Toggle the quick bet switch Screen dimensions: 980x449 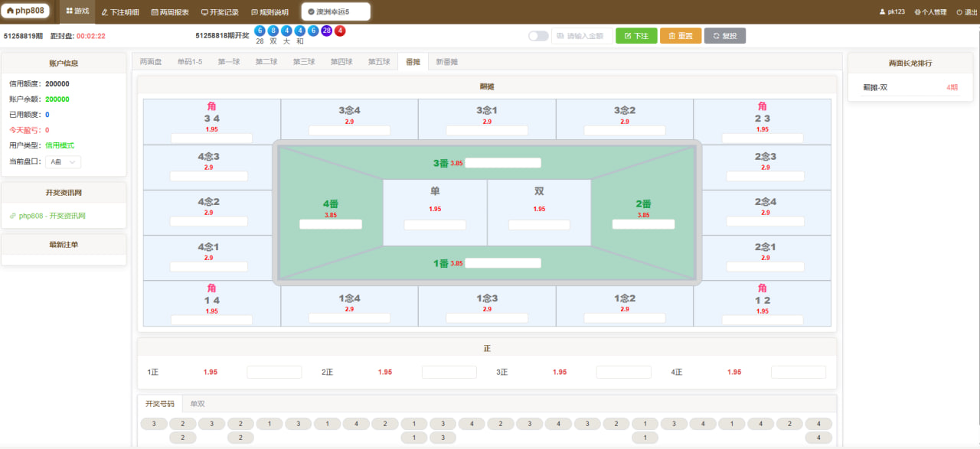(x=538, y=36)
